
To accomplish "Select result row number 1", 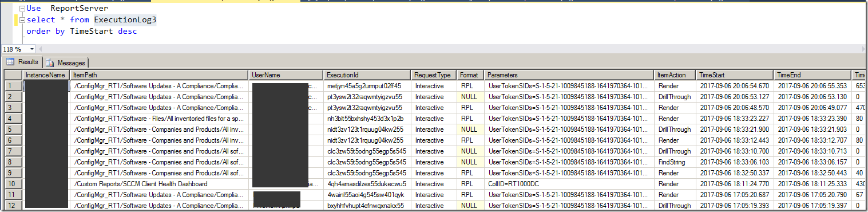I will coord(13,86).
